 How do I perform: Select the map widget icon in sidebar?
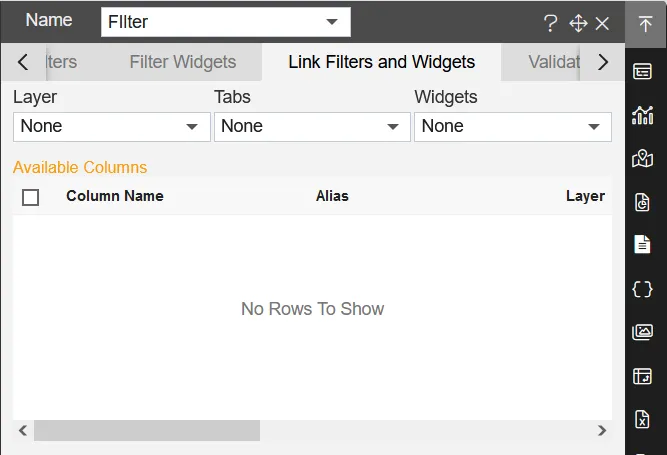643,158
